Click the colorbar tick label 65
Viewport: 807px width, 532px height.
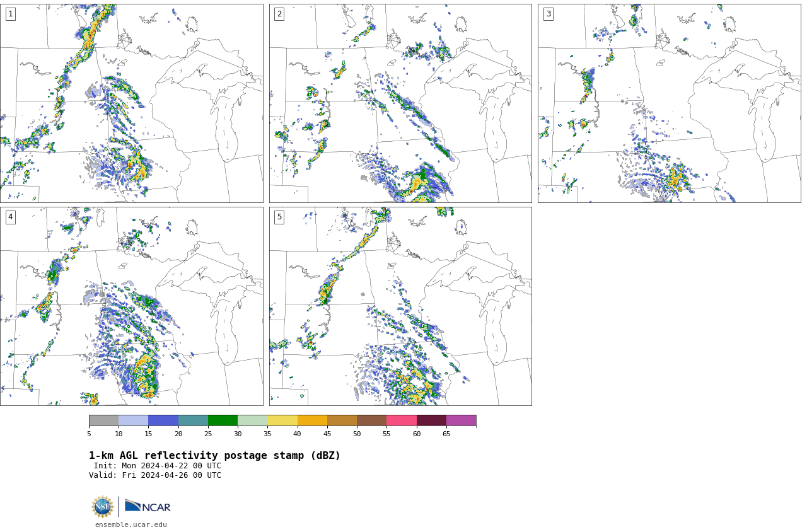click(446, 434)
